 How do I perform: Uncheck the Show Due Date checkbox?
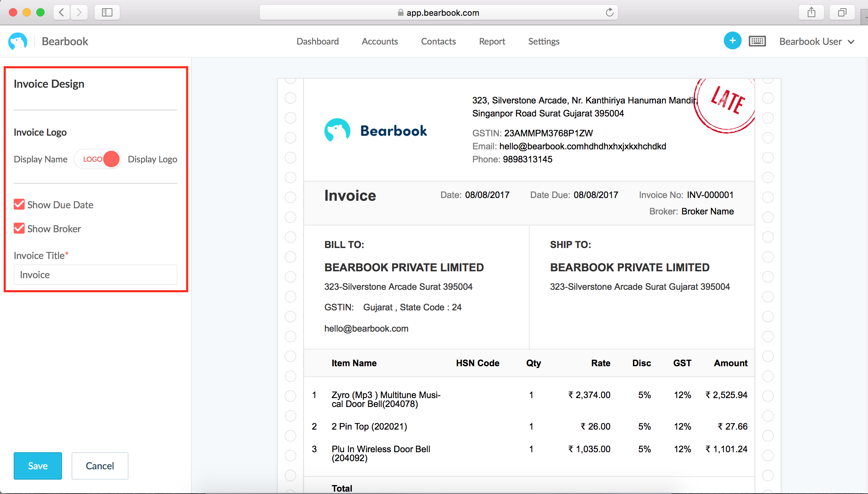pyautogui.click(x=19, y=205)
